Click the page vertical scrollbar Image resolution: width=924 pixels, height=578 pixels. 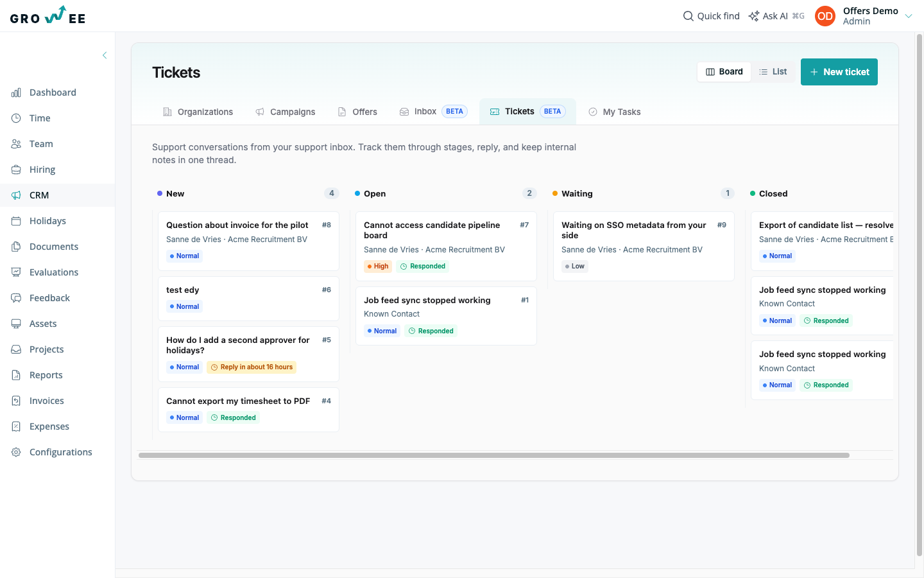coord(920,295)
